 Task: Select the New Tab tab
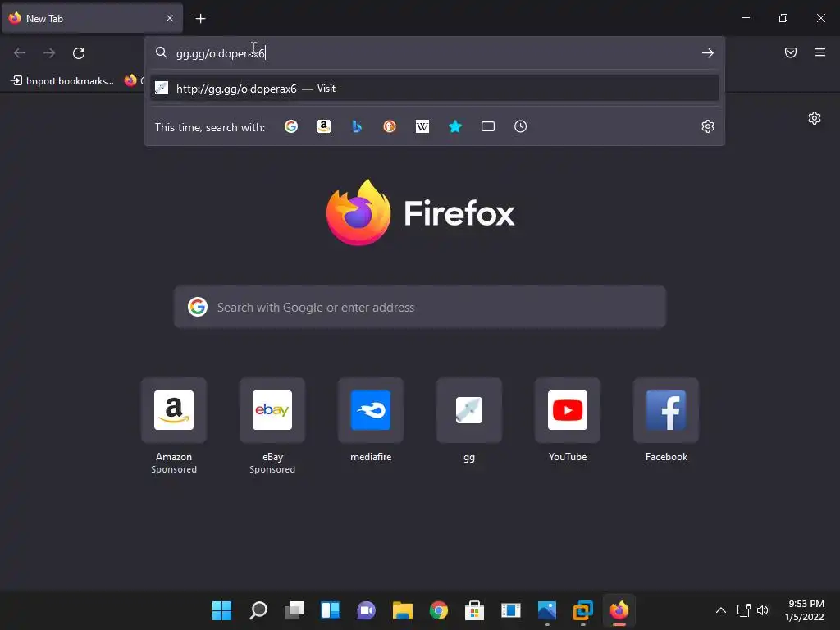click(92, 18)
